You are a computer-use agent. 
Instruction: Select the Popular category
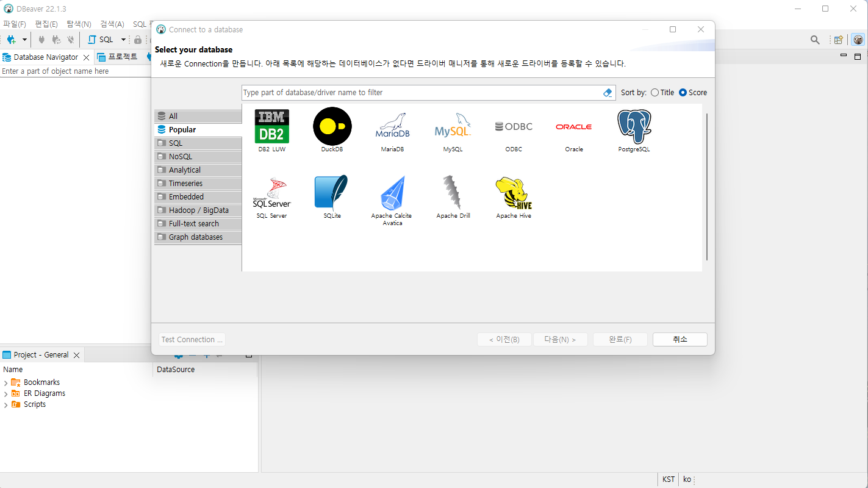[x=198, y=130]
